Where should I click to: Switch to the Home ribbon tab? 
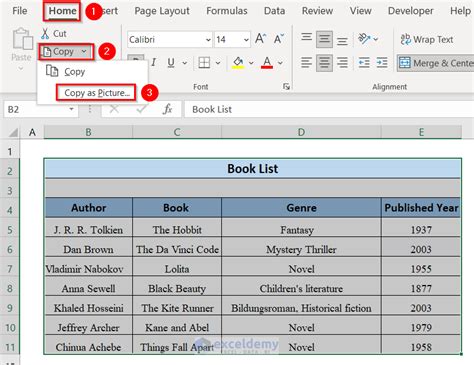[62, 11]
